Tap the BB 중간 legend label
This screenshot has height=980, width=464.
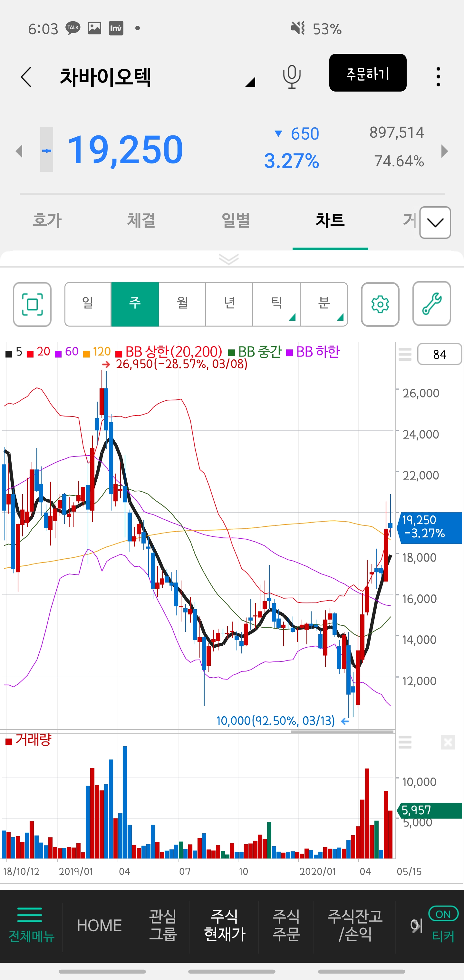(x=255, y=352)
